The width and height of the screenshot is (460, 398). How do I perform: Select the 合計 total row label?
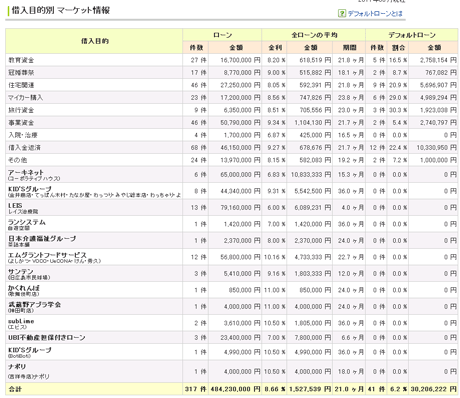[15, 389]
